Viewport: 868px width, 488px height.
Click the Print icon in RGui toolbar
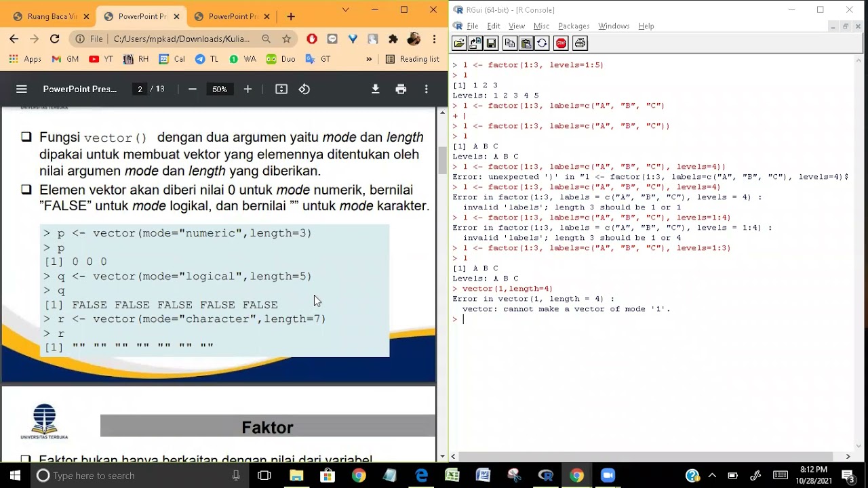click(580, 43)
